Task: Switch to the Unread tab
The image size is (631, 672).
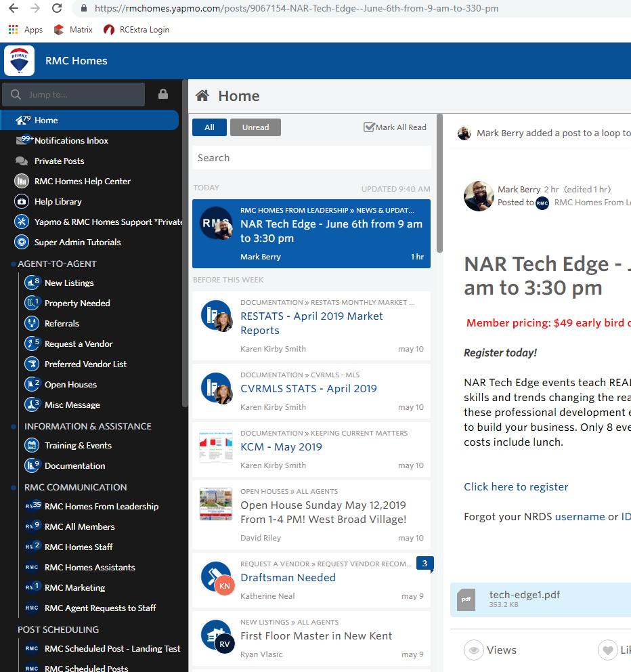Action: (x=255, y=127)
